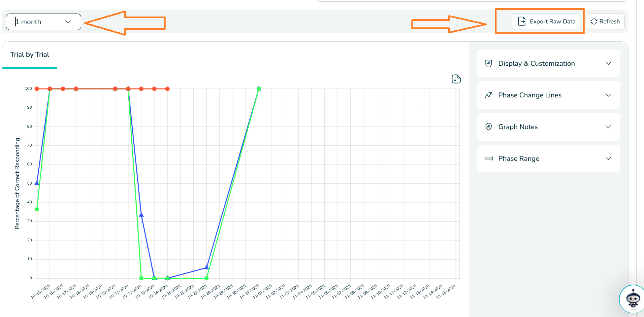Click the peak data point on 11-01-2025

(x=259, y=88)
